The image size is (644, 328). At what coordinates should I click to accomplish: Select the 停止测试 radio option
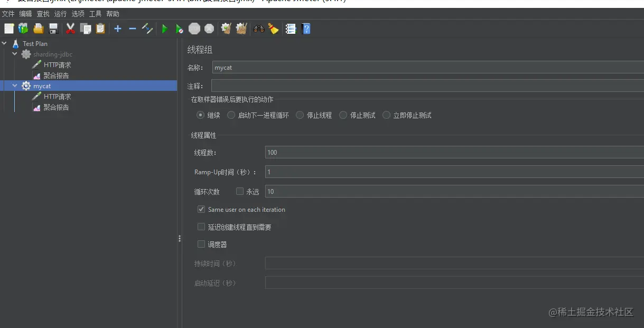click(343, 115)
